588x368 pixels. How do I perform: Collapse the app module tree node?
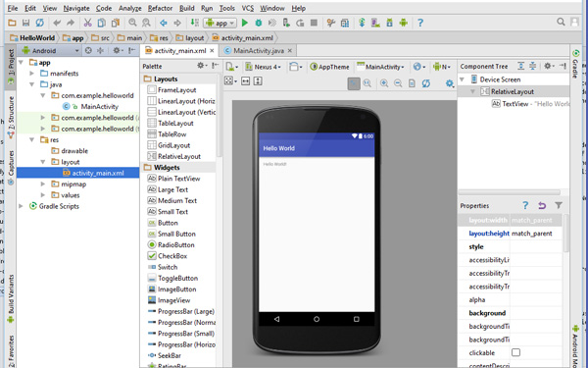coord(22,63)
